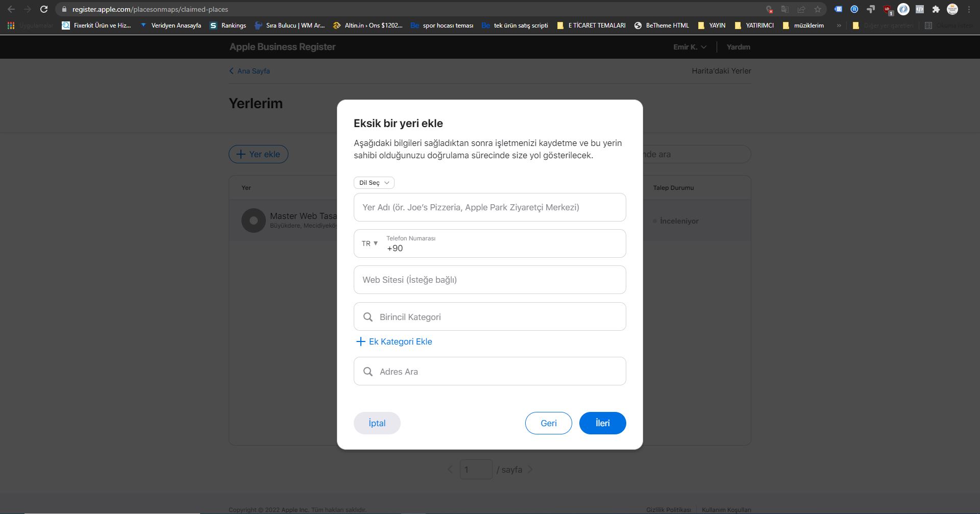Open the Extensions puzzle piece menu
Screen dimensions: 980x514
point(936,9)
